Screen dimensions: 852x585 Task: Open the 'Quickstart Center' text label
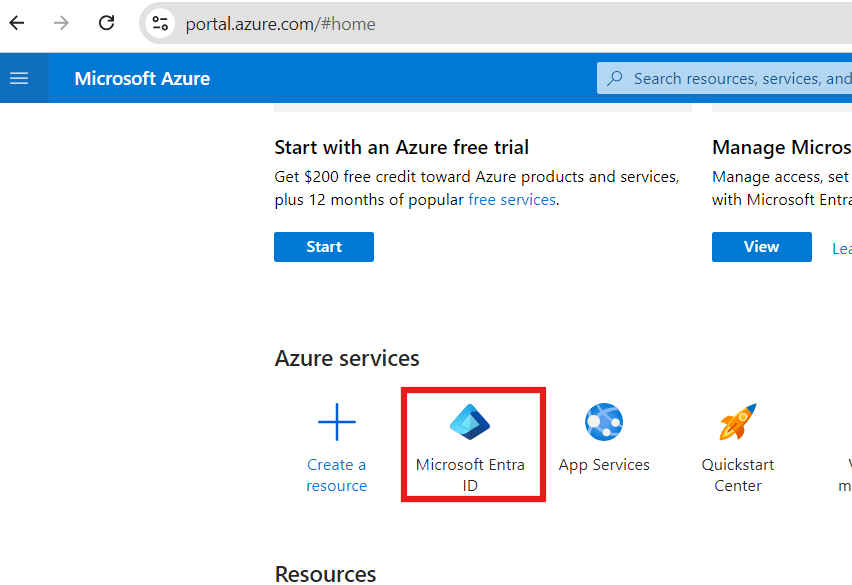click(738, 475)
